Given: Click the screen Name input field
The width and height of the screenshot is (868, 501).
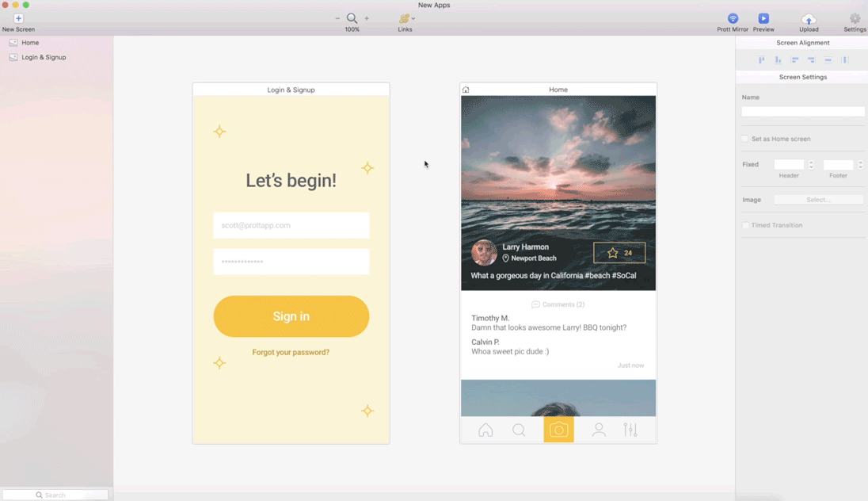Looking at the screenshot, I should pyautogui.click(x=803, y=112).
